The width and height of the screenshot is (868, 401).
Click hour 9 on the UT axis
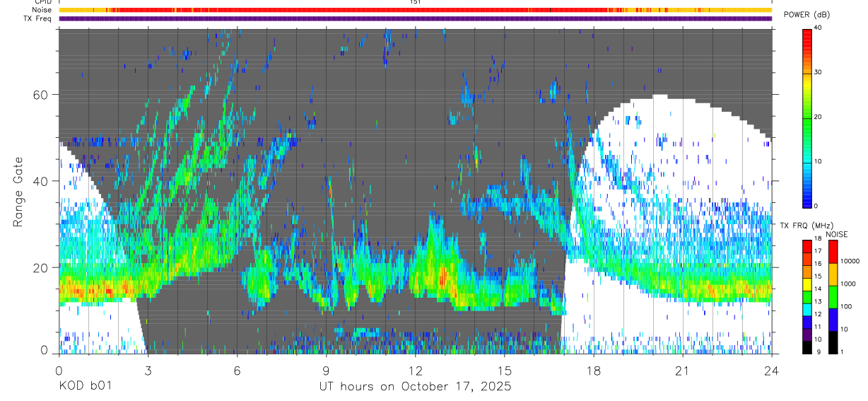pos(326,370)
